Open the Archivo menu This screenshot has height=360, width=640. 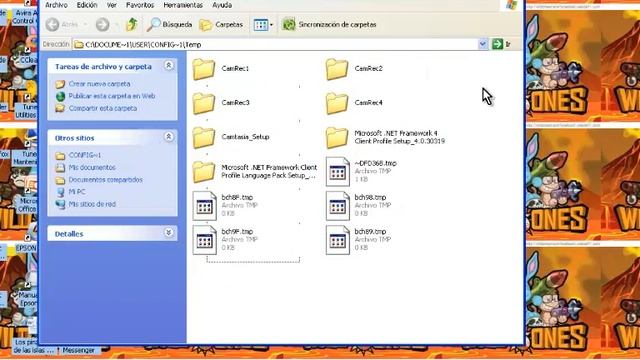pyautogui.click(x=56, y=5)
